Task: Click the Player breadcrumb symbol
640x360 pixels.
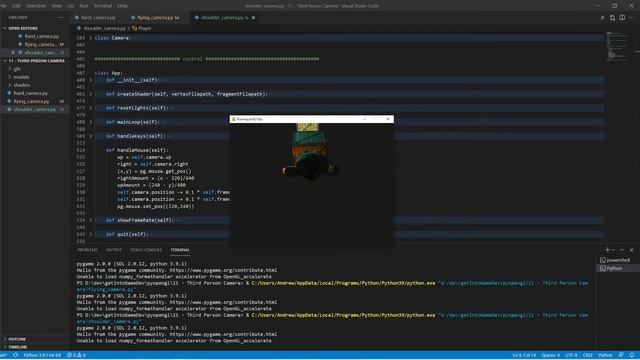Action: 144,29
